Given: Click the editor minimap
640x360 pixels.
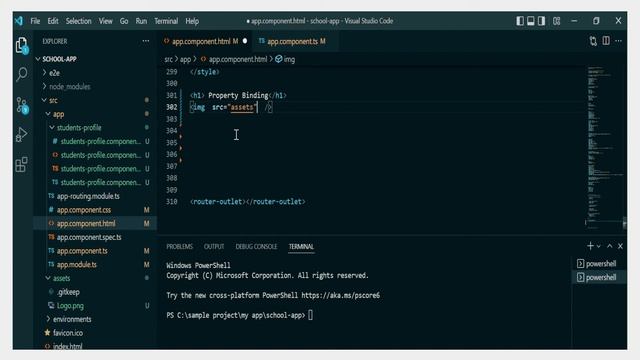Looking at the screenshot, I should coord(605,147).
